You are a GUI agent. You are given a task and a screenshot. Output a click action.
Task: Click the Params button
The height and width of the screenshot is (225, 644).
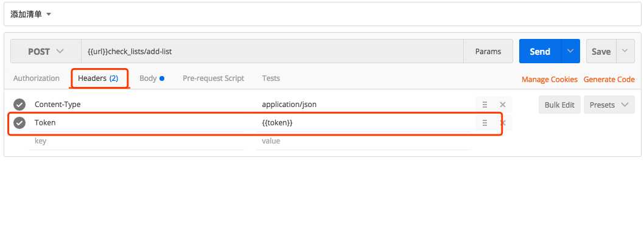click(488, 51)
